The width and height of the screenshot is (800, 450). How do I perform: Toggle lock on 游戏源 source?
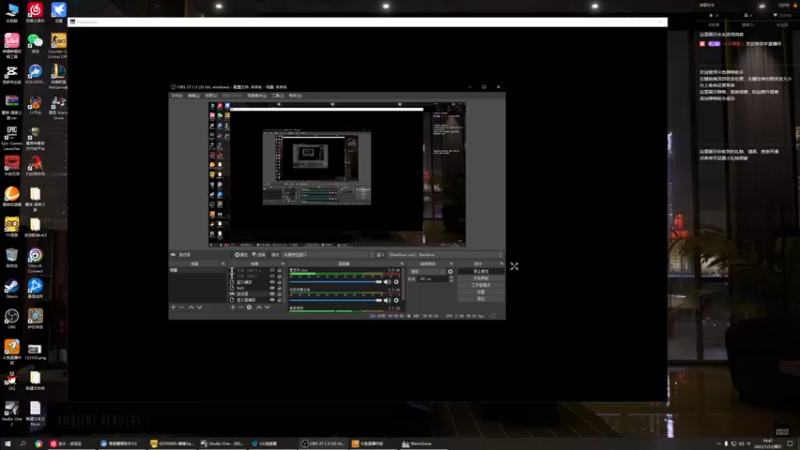[279, 294]
